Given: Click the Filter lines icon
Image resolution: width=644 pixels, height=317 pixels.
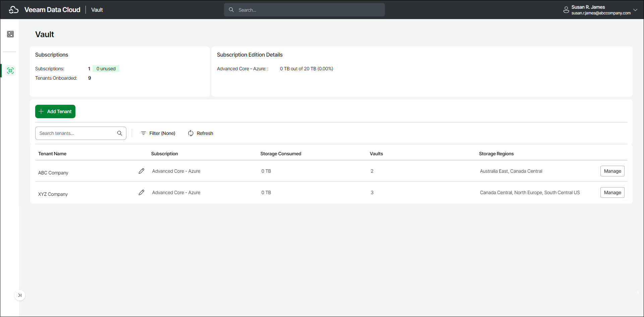Looking at the screenshot, I should (x=143, y=133).
